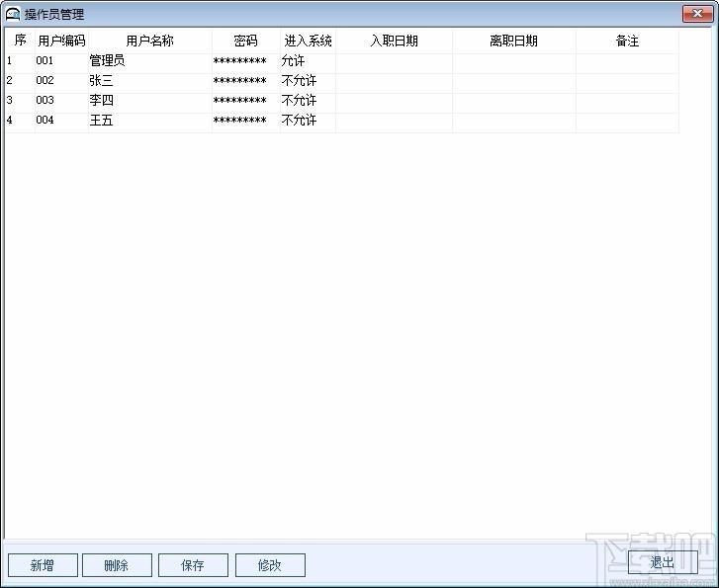Click sequence number 2 in 张三 row

coord(10,80)
